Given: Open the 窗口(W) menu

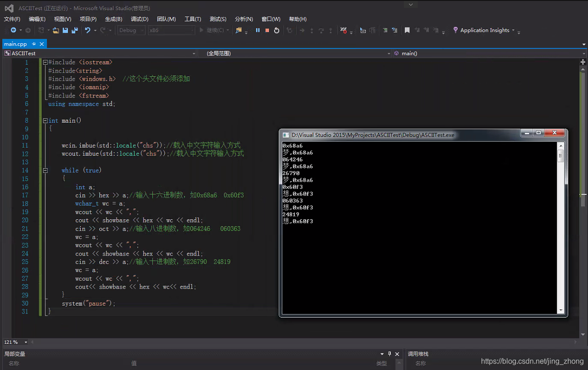Looking at the screenshot, I should point(271,19).
